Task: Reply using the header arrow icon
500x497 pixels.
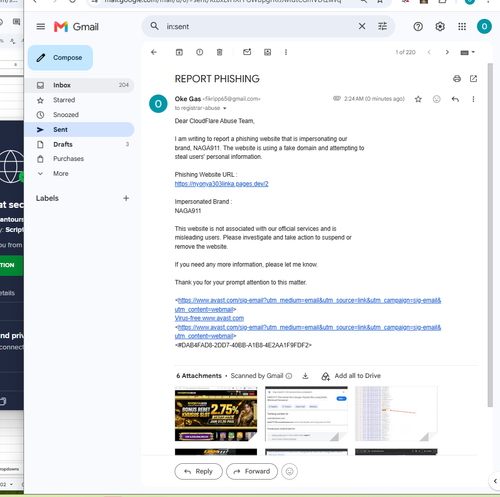Action: pyautogui.click(x=455, y=99)
